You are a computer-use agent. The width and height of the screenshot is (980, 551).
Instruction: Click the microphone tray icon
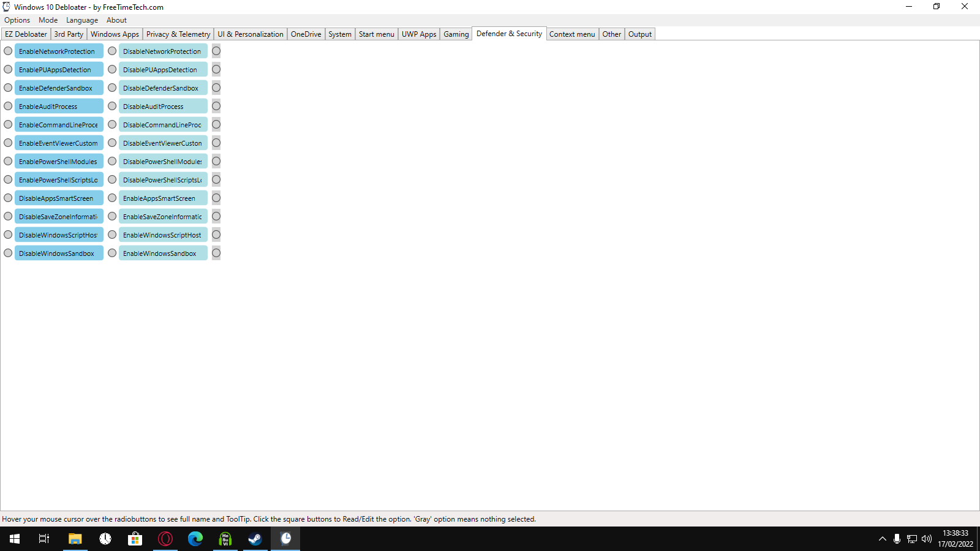[x=897, y=539]
